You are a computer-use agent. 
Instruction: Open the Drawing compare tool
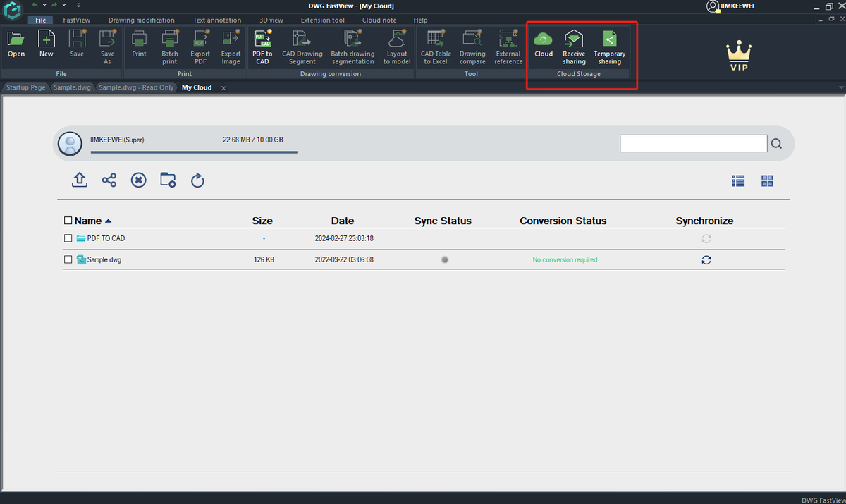click(472, 47)
